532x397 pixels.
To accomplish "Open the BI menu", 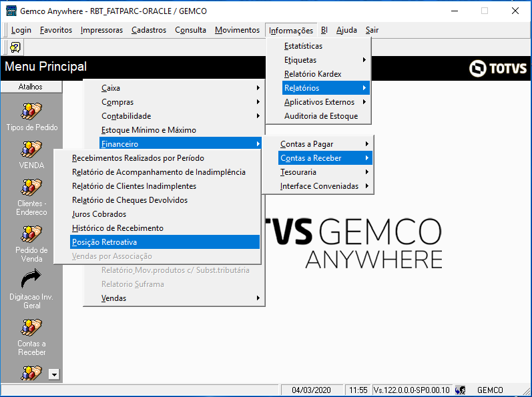I will click(x=324, y=30).
